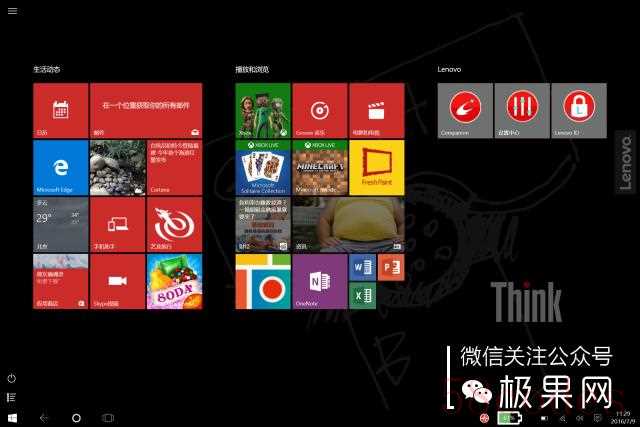This screenshot has width=640, height=427.
Task: Open the PicsArt colorful camera tile
Action: coord(263,282)
